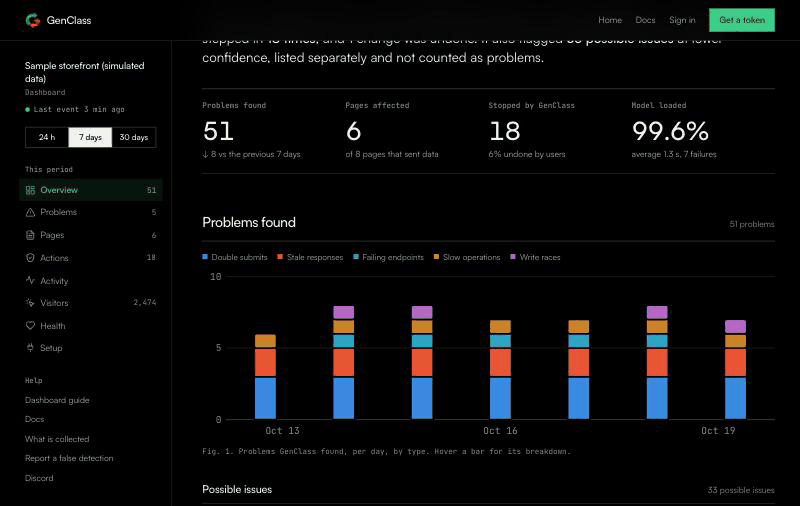Click the Visitors cursor icon
This screenshot has width=800, height=506.
pyautogui.click(x=30, y=303)
